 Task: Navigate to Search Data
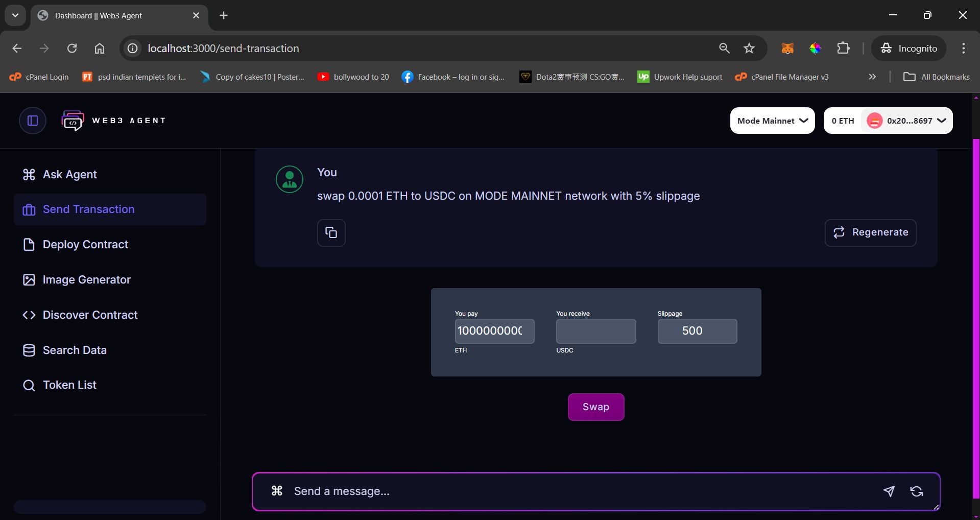[110, 350]
